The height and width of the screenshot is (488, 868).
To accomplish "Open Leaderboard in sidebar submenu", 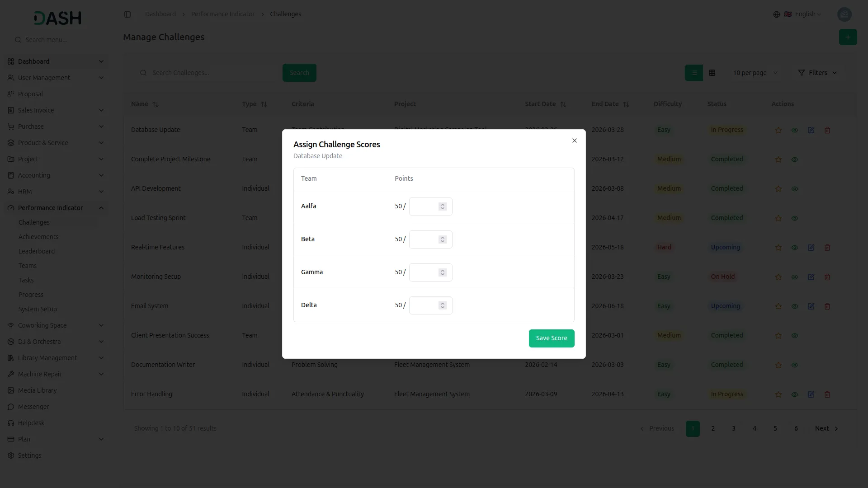I will pyautogui.click(x=37, y=251).
